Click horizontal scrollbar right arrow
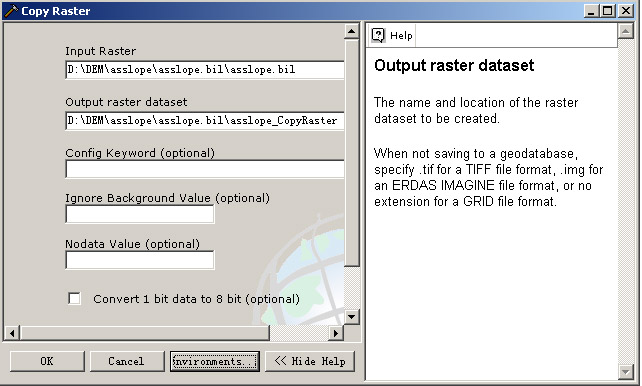 [336, 333]
